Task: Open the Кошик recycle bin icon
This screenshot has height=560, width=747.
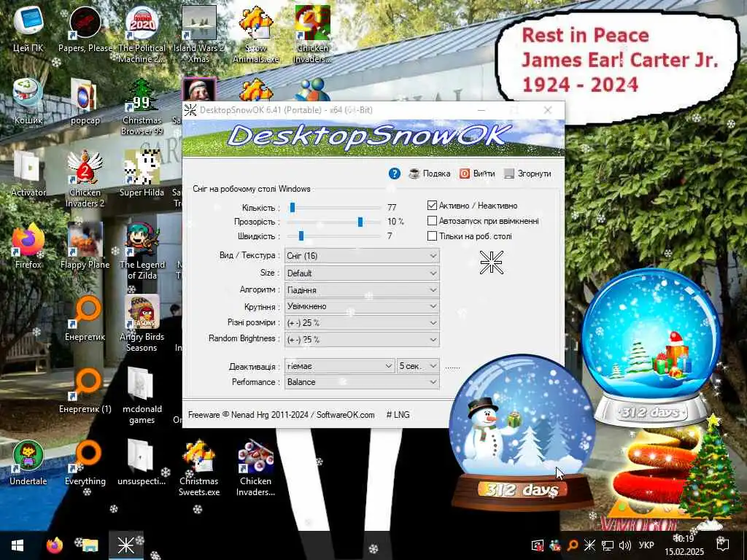Action: [x=28, y=101]
